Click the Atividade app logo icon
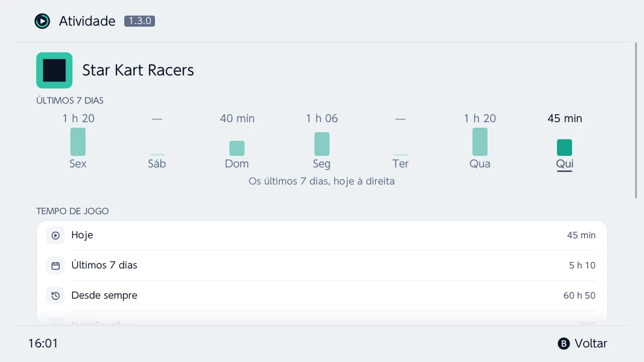This screenshot has width=644, height=362. tap(42, 21)
